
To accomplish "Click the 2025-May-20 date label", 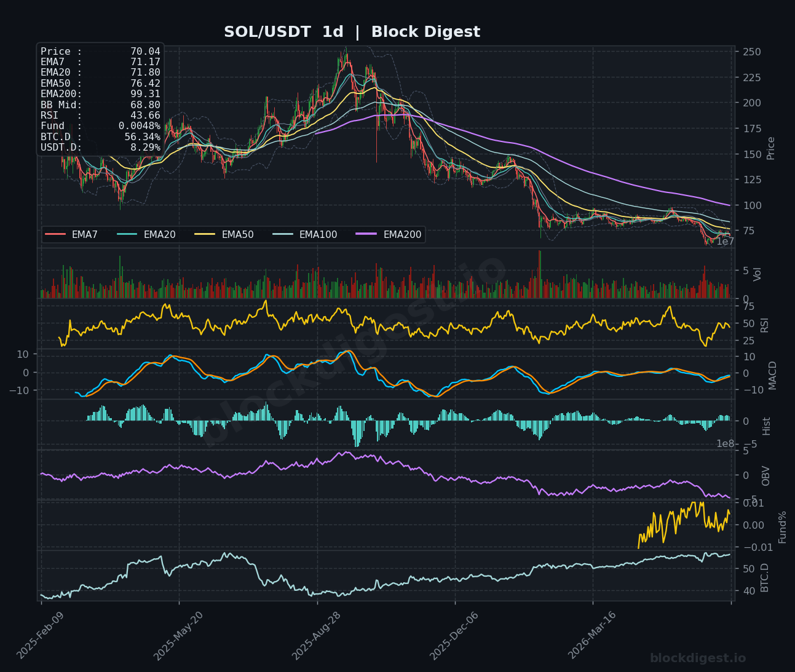I will (x=178, y=635).
